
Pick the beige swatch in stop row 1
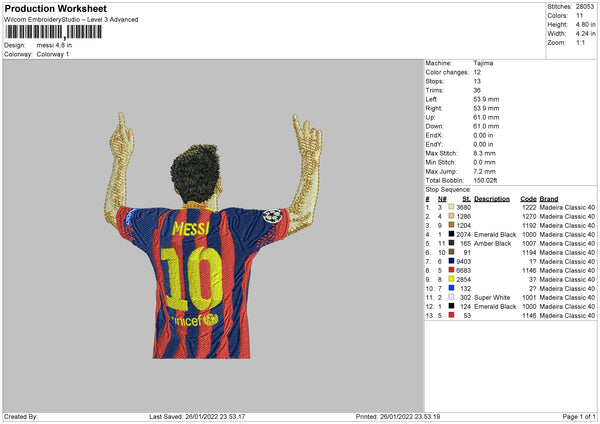coord(452,207)
